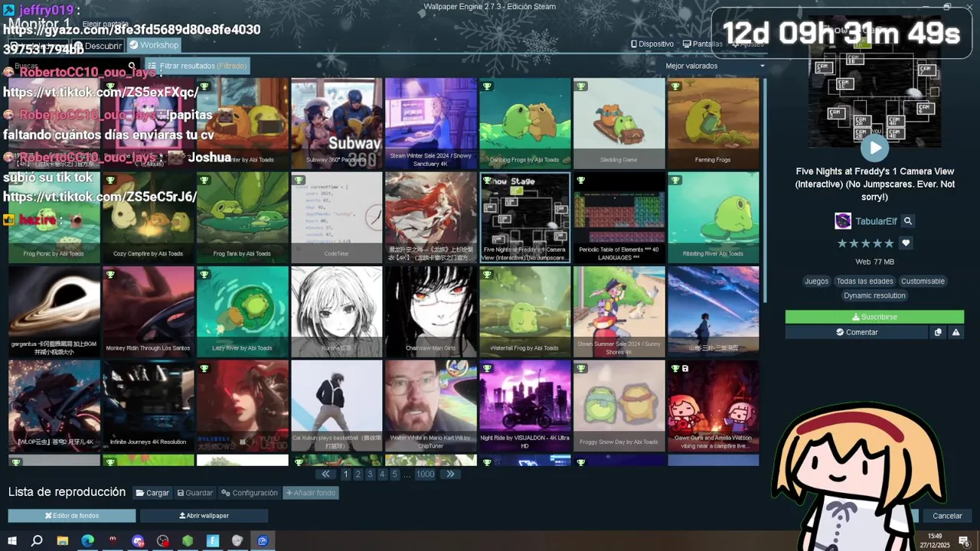Image resolution: width=980 pixels, height=551 pixels.
Task: Open playlist Configuración button
Action: click(250, 493)
